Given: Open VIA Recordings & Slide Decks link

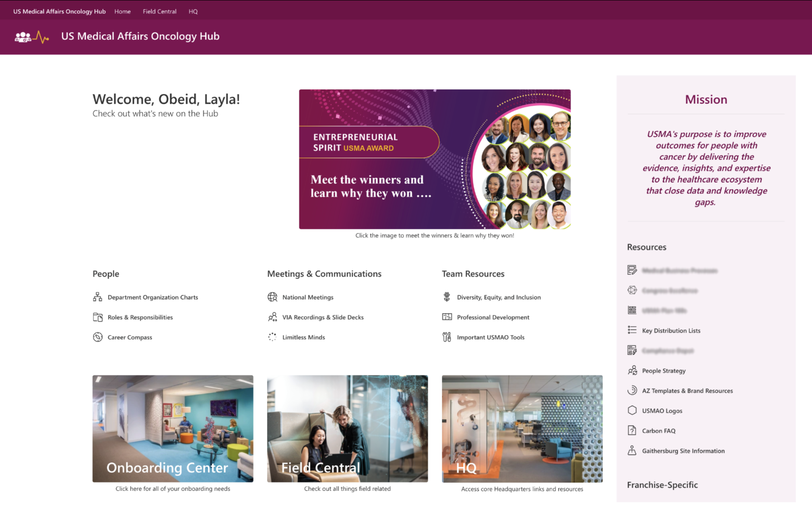Looking at the screenshot, I should point(323,317).
